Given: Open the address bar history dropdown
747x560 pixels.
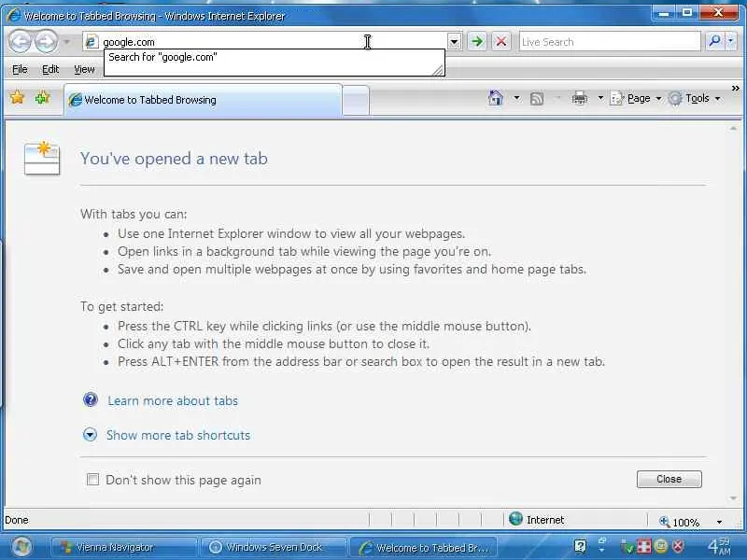Looking at the screenshot, I should (454, 42).
